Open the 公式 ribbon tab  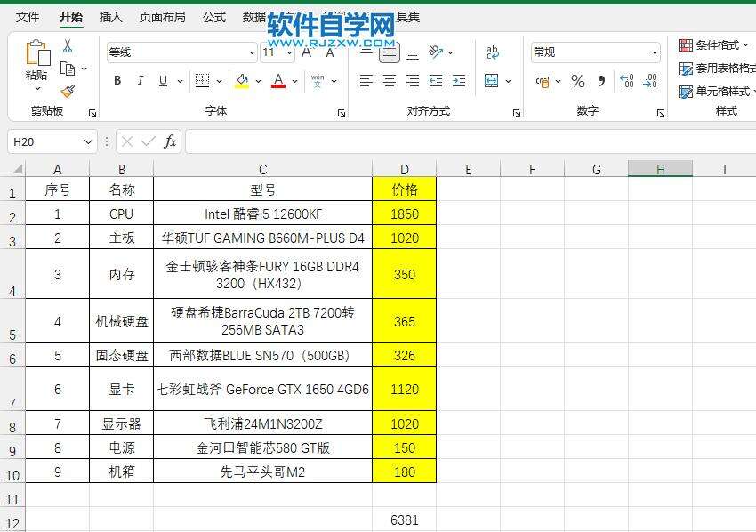[213, 16]
